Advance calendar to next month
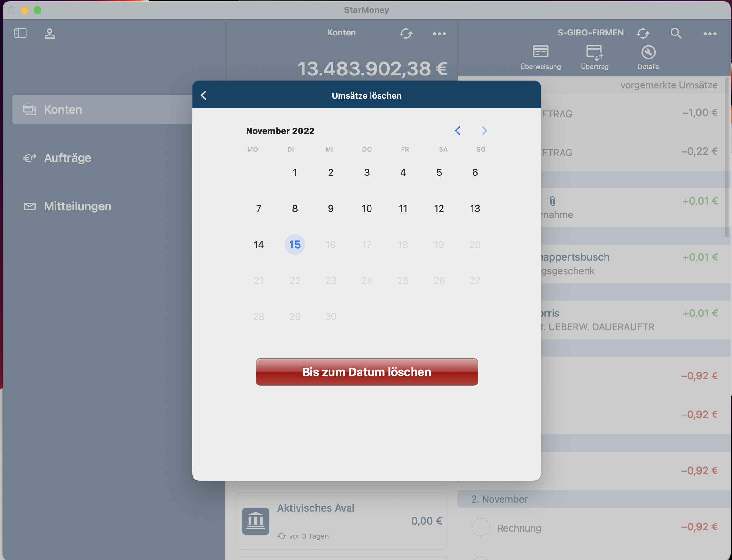The width and height of the screenshot is (732, 560). tap(484, 131)
